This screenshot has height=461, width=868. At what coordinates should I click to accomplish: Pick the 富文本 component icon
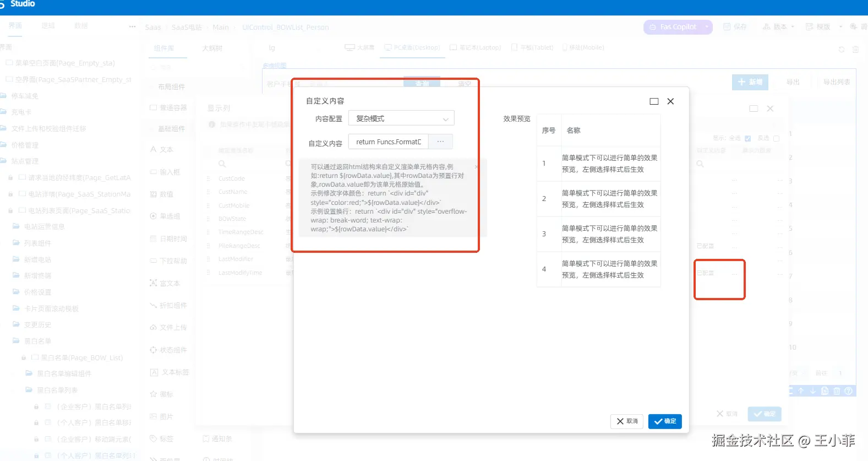154,283
